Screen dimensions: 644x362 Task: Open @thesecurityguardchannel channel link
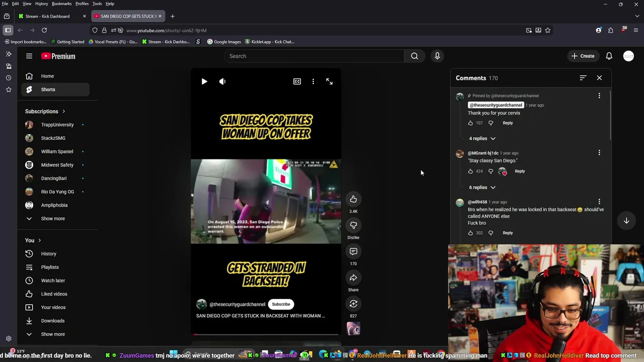pos(237,304)
